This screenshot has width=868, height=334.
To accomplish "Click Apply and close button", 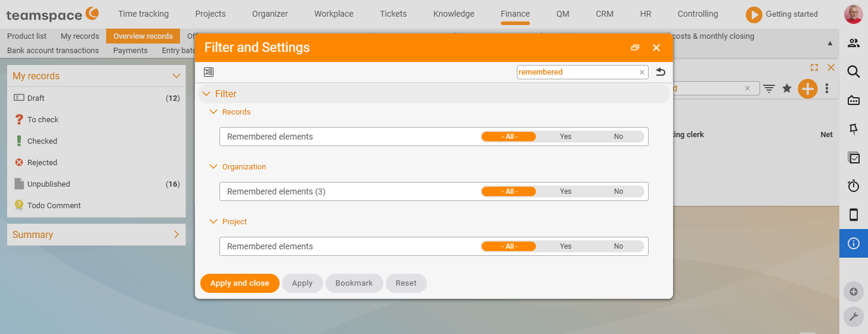I will (240, 283).
